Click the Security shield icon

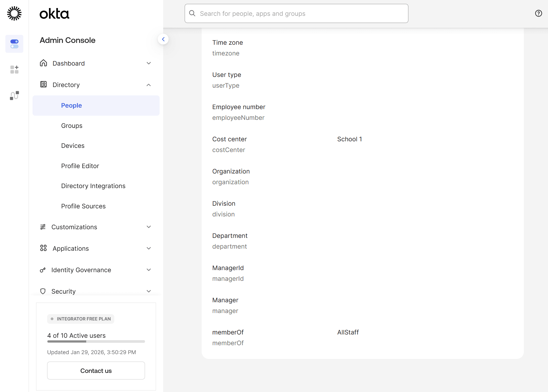point(43,291)
